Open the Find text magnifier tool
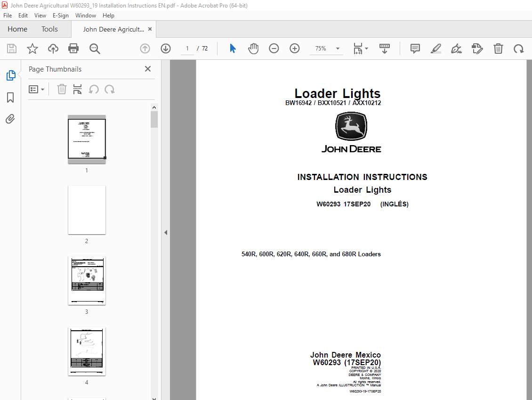This screenshot has height=400, width=532. 95,49
